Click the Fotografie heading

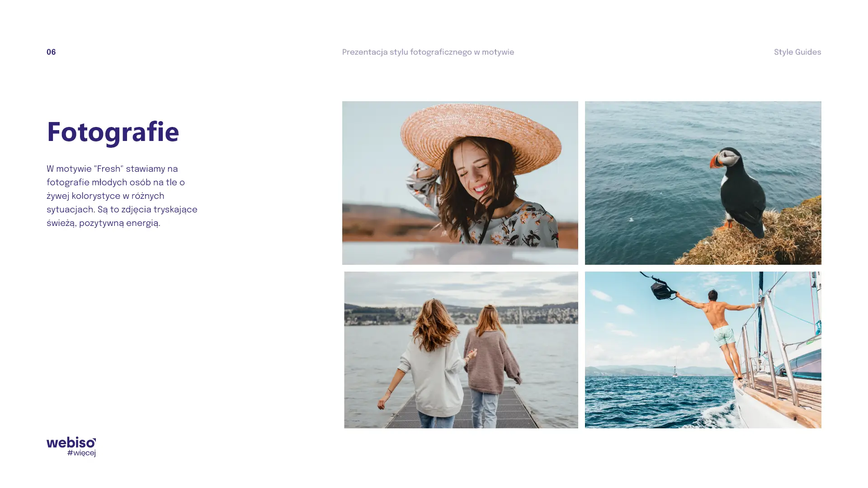[113, 132]
